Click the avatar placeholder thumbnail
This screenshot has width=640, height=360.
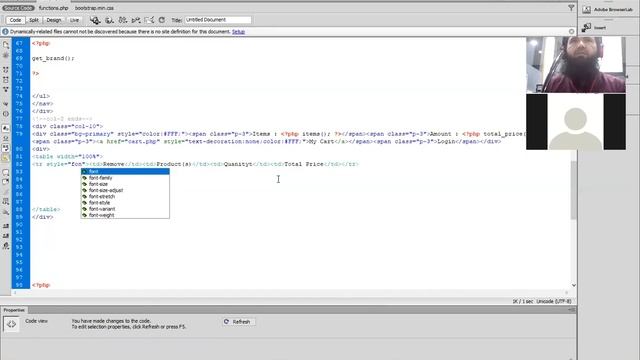[x=576, y=122]
